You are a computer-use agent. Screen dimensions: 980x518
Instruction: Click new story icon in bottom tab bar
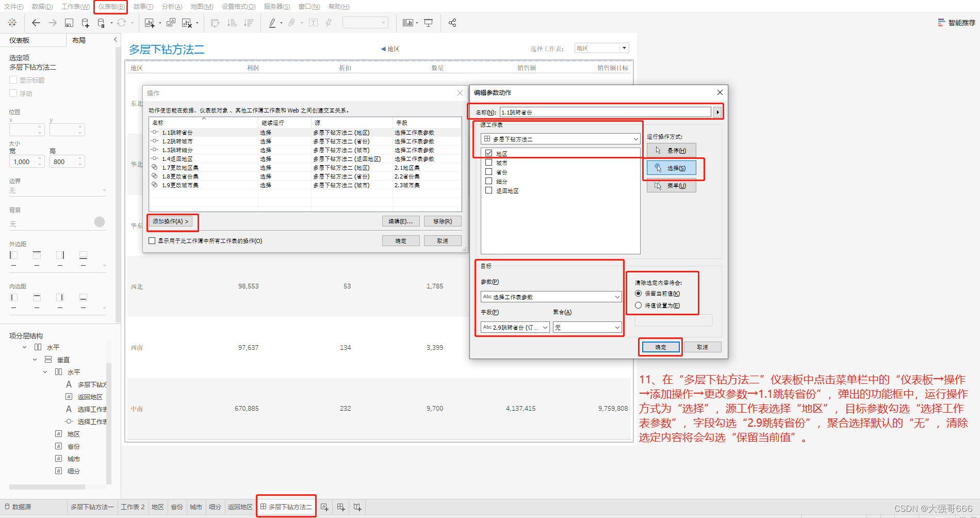pyautogui.click(x=357, y=507)
